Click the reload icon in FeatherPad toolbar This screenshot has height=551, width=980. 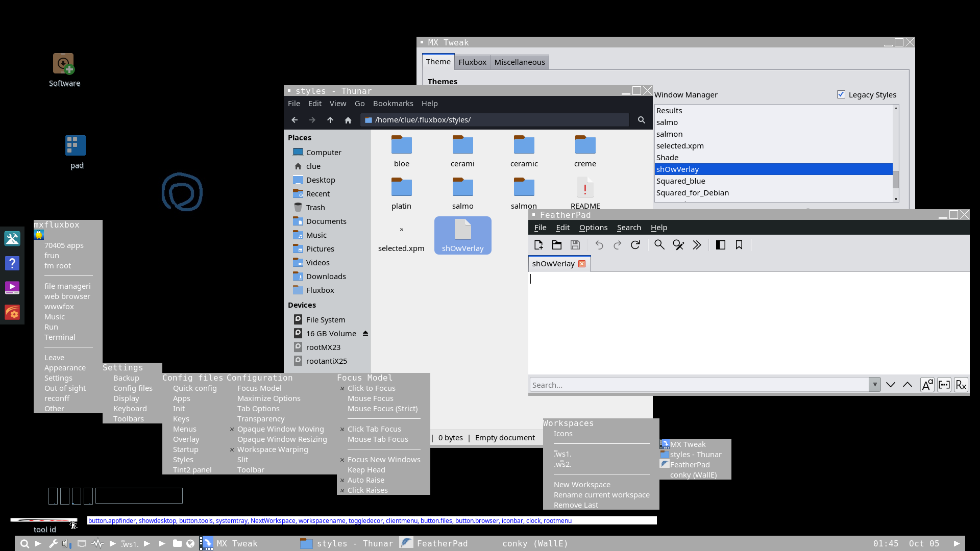[x=635, y=245]
